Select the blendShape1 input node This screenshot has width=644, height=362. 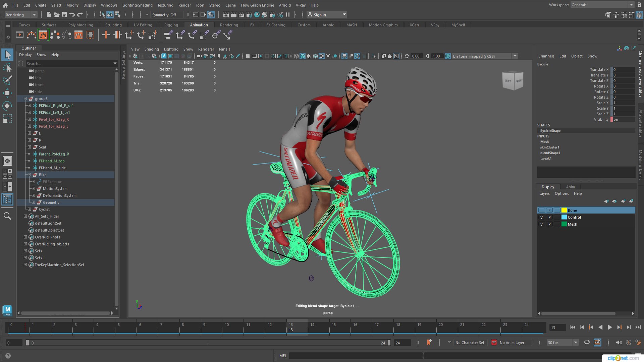coord(550,153)
